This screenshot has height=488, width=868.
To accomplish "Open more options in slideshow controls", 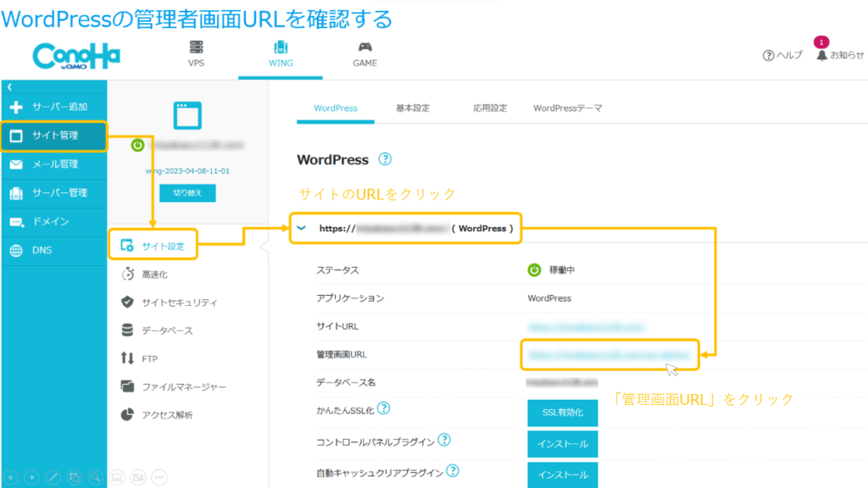I will click(159, 477).
